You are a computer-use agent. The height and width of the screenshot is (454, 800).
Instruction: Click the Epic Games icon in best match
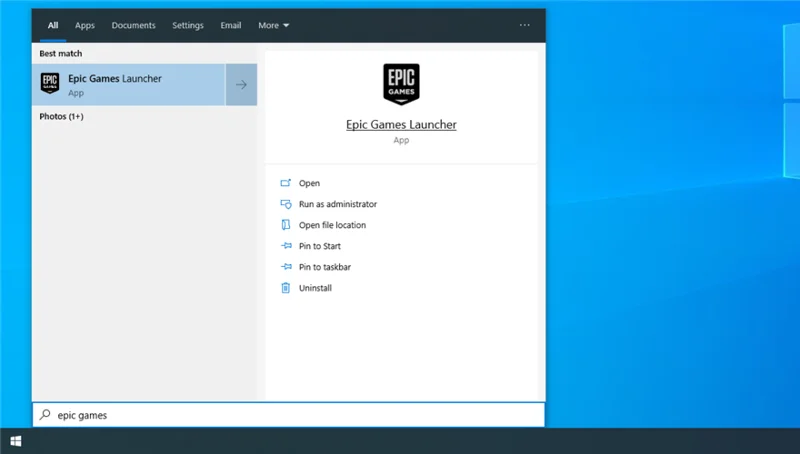[x=50, y=83]
